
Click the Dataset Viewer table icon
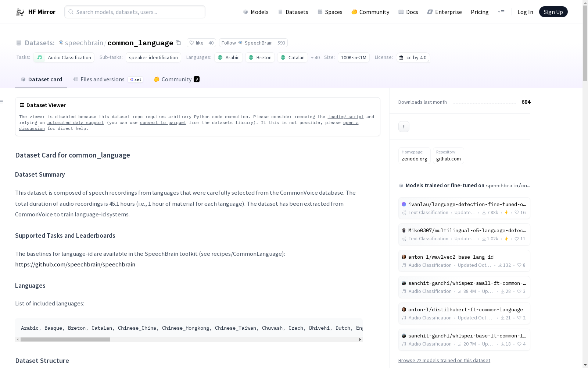click(22, 105)
